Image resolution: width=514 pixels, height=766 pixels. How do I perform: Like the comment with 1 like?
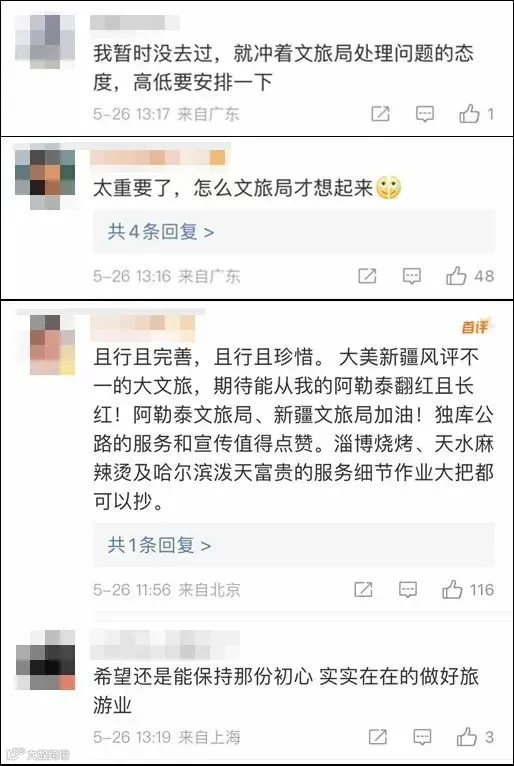469,114
